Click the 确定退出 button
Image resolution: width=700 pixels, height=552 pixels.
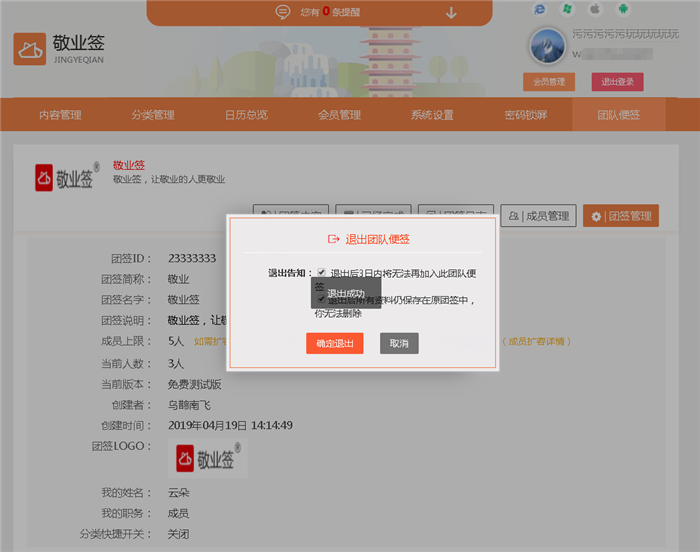point(335,343)
